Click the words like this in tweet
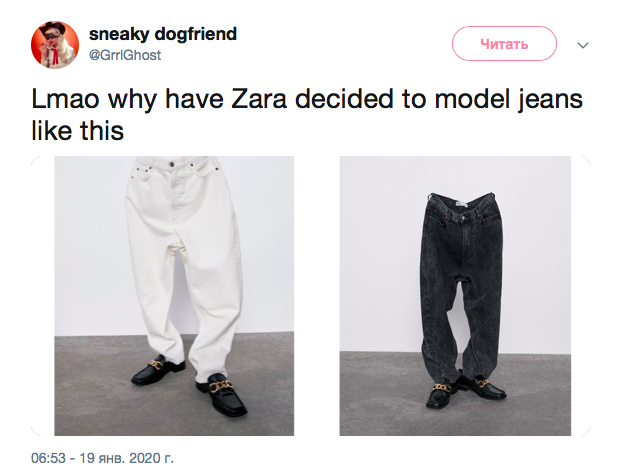This screenshot has height=474, width=621. click(x=77, y=131)
